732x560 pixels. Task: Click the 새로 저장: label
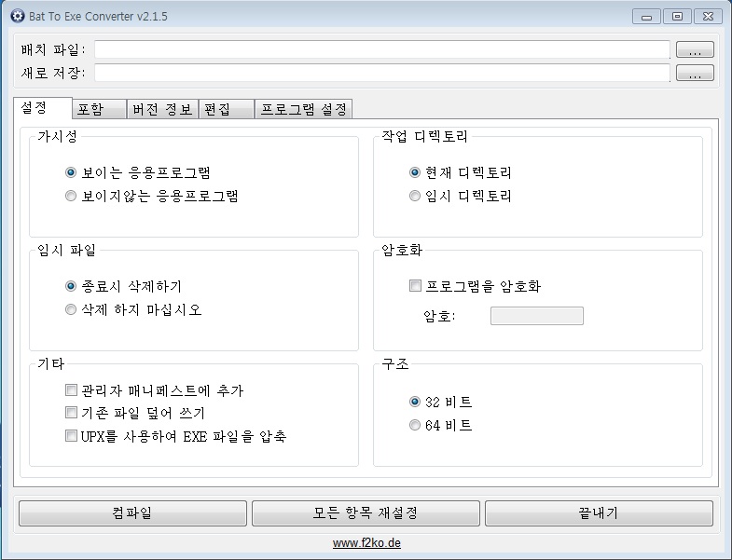(53, 73)
